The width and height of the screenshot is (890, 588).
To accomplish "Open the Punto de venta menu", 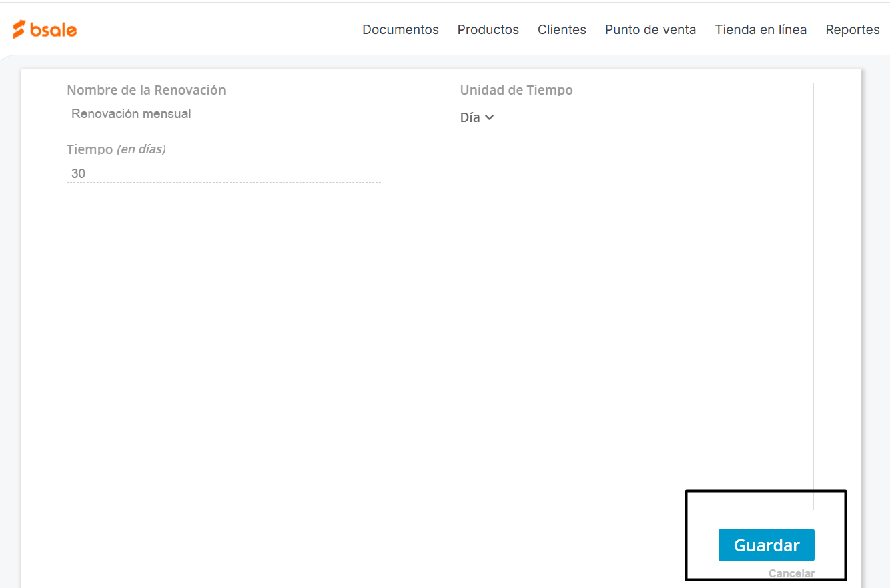I will (650, 29).
